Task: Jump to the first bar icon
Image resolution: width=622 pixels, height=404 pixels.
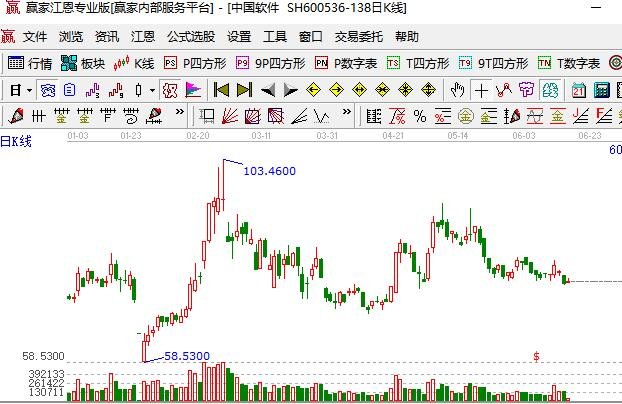Action: tap(221, 90)
